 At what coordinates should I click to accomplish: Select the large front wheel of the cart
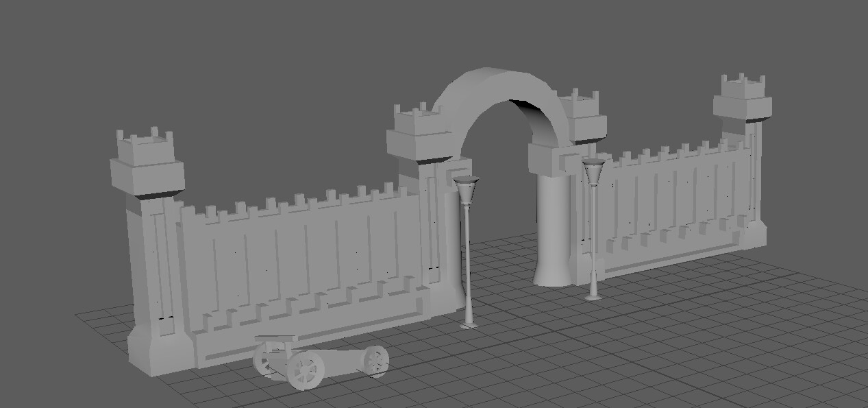click(304, 370)
